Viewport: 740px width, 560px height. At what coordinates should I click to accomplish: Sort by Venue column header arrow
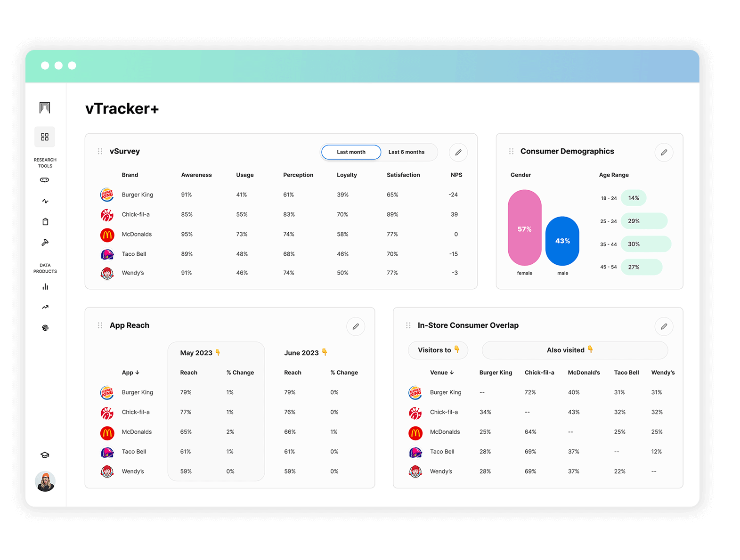pos(452,373)
